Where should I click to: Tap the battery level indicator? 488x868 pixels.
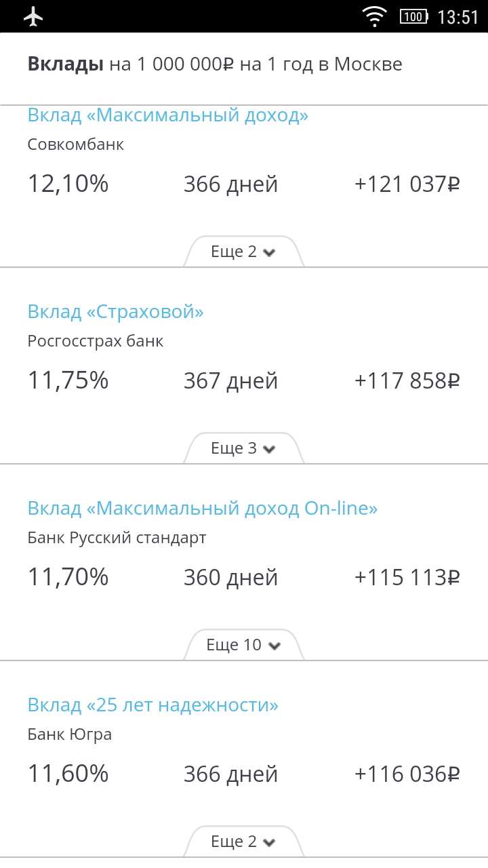pos(413,17)
